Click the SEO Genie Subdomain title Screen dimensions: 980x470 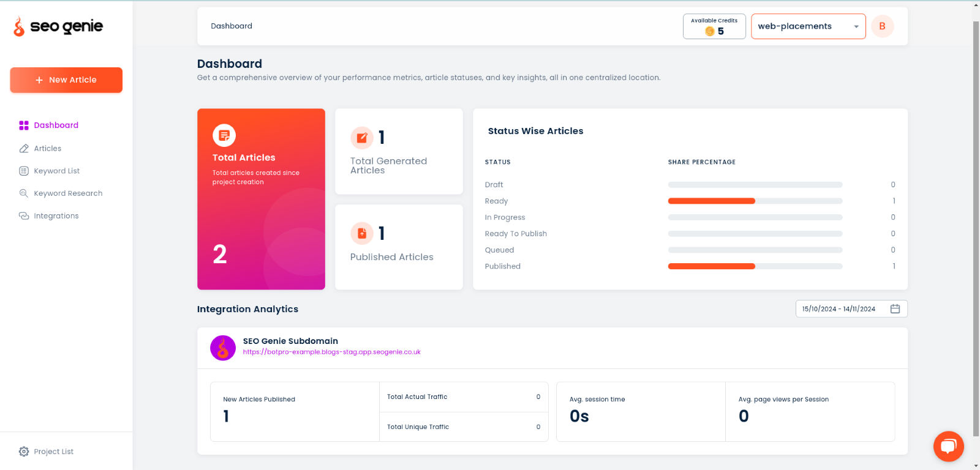point(290,341)
